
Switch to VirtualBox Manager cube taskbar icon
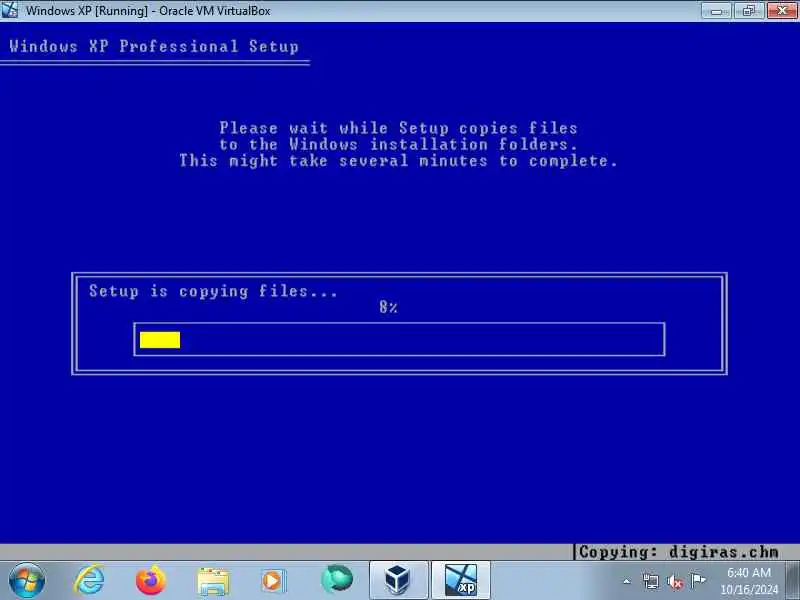pos(398,581)
